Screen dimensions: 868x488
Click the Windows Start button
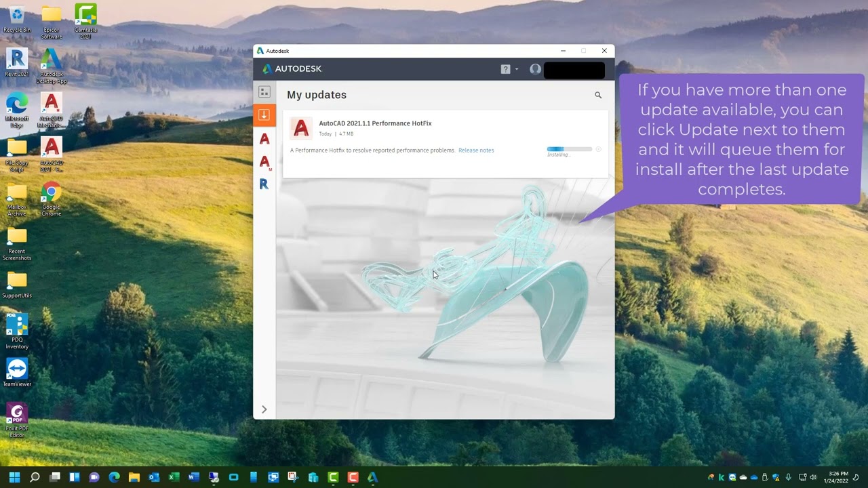[15, 477]
